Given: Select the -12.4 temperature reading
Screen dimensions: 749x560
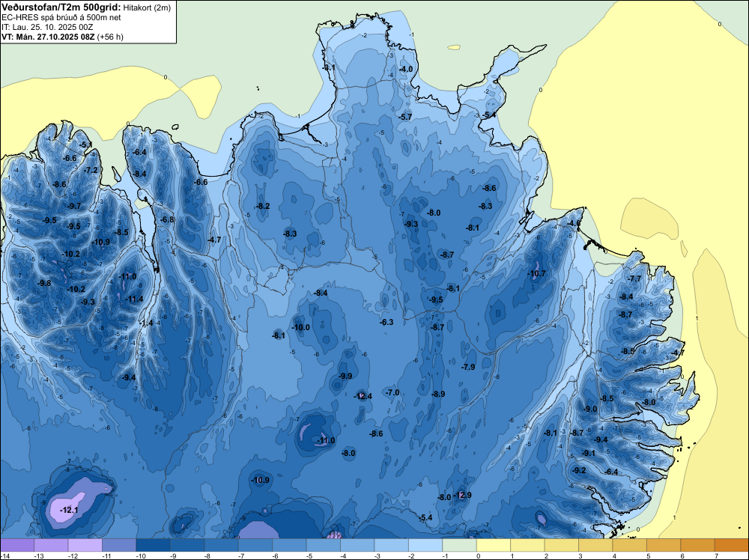Looking at the screenshot, I should click(x=363, y=396).
